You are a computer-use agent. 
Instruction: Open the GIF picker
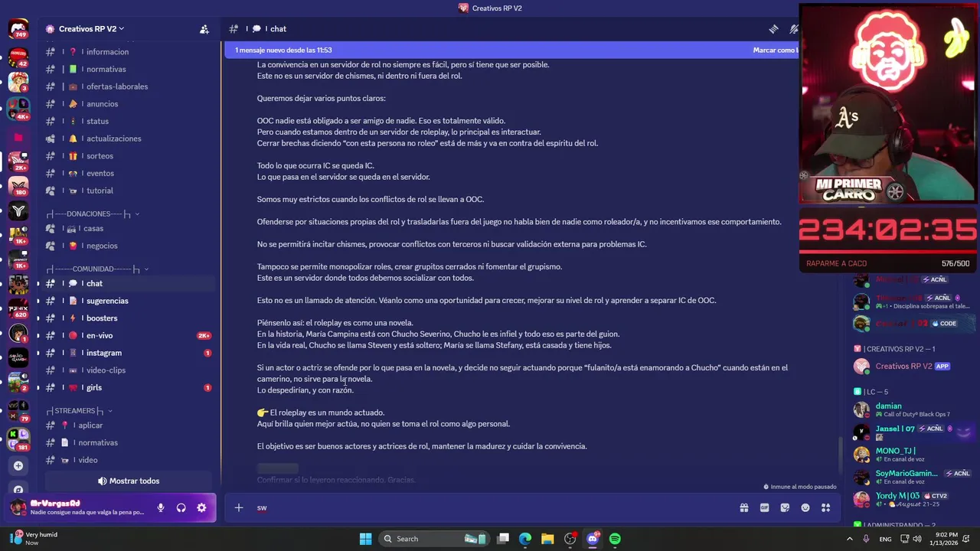764,507
